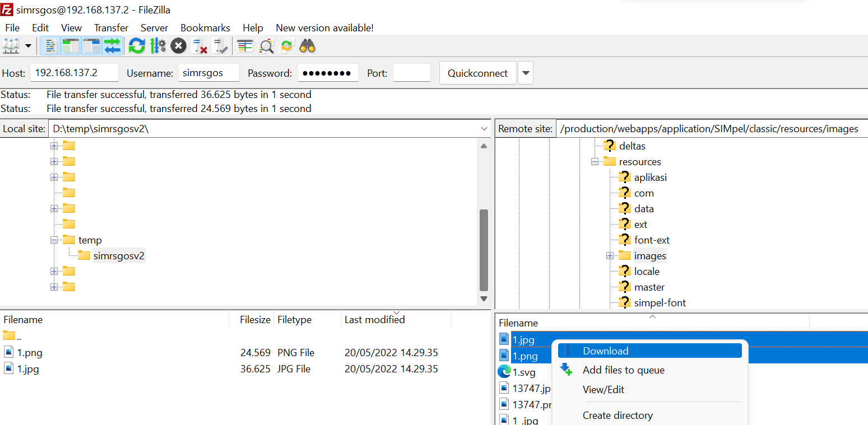This screenshot has width=868, height=425.
Task: Click into the Port input field
Action: tap(411, 73)
